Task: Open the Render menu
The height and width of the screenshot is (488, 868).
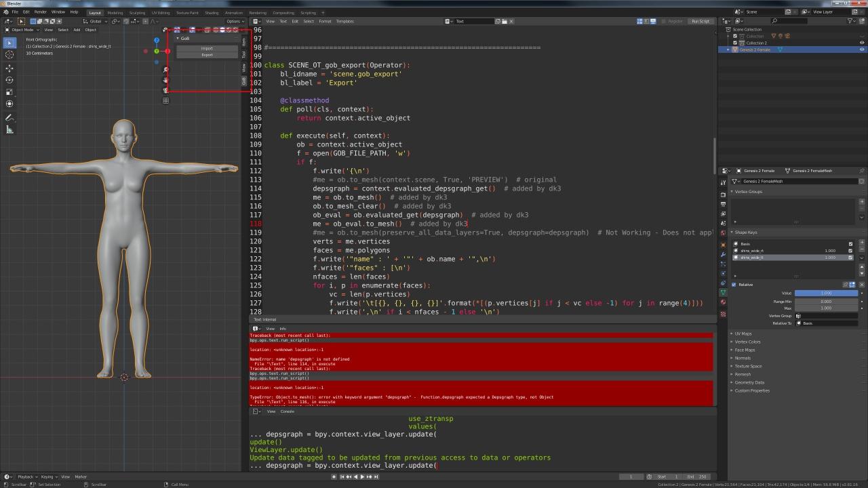Action: 41,12
